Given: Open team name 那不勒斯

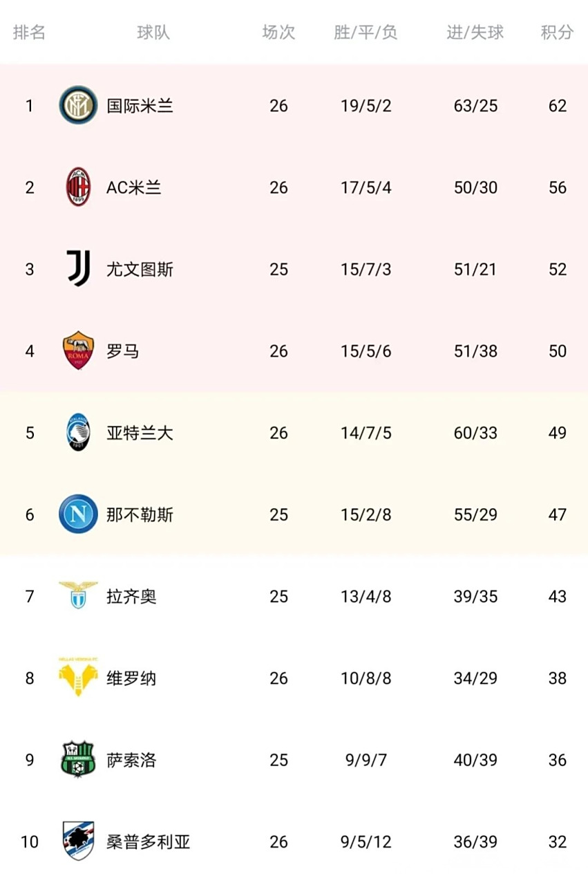Looking at the screenshot, I should (140, 515).
